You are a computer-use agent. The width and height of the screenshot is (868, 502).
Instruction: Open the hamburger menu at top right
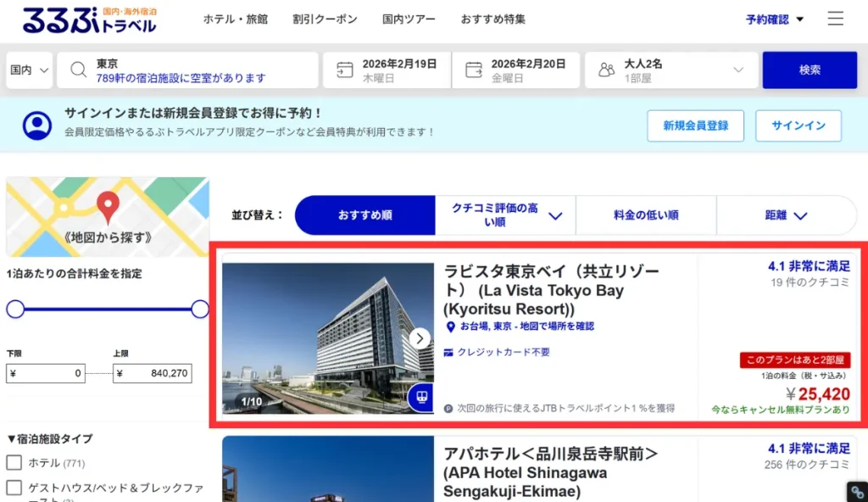pyautogui.click(x=835, y=18)
